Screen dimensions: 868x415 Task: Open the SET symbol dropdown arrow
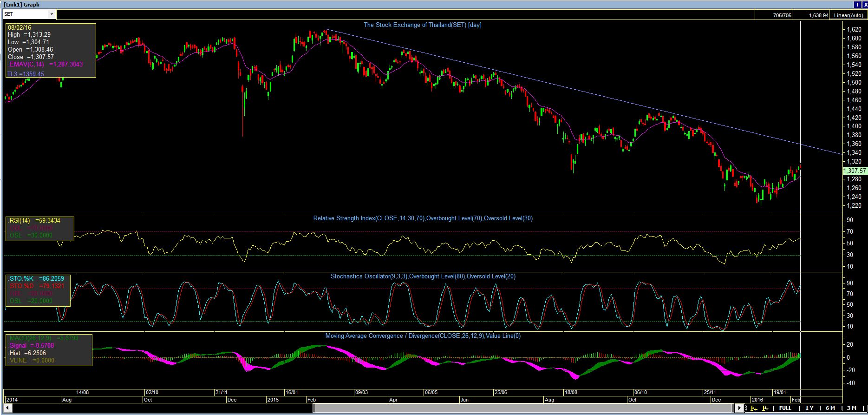51,14
